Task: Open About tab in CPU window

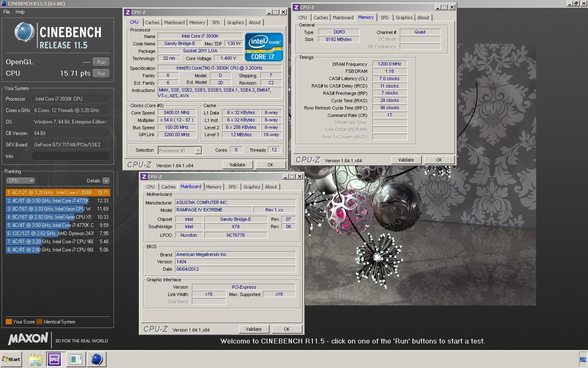Action: click(255, 22)
